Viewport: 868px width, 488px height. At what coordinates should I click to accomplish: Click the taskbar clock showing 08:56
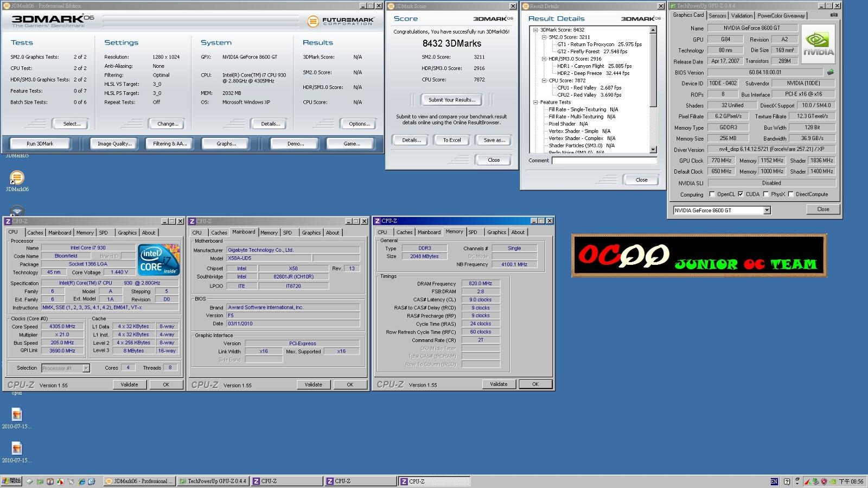(851, 481)
